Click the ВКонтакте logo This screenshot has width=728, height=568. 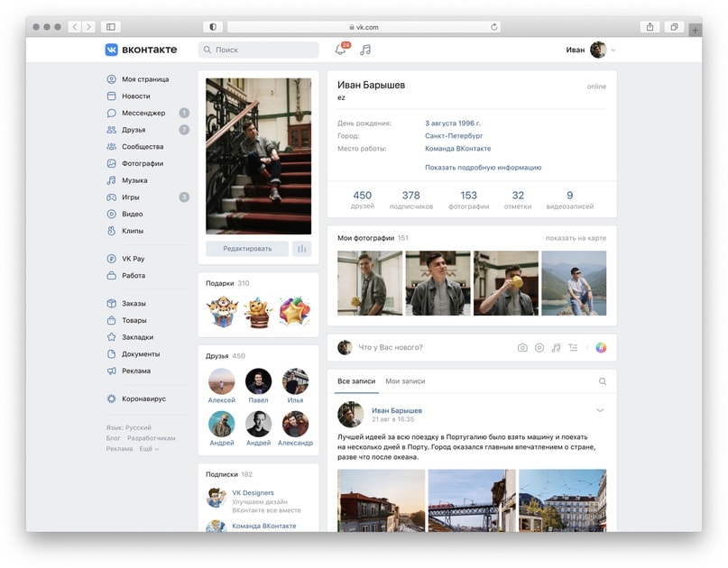pyautogui.click(x=141, y=50)
